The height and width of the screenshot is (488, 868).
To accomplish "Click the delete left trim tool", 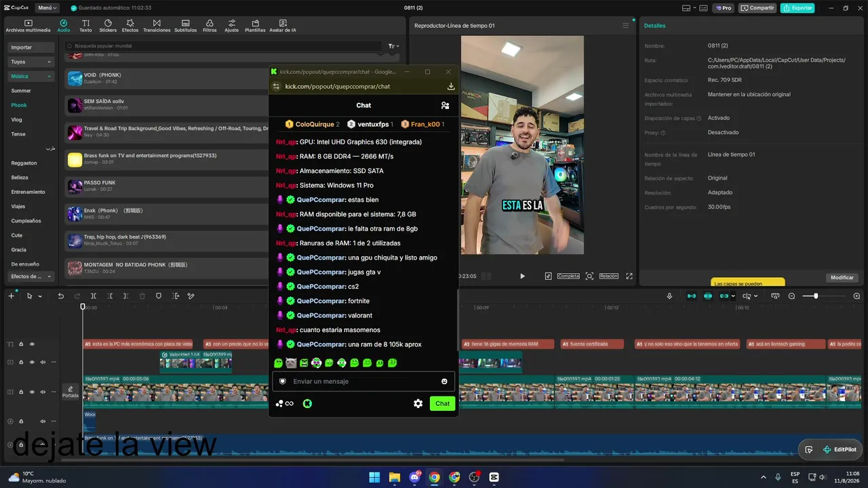I will pyautogui.click(x=110, y=296).
